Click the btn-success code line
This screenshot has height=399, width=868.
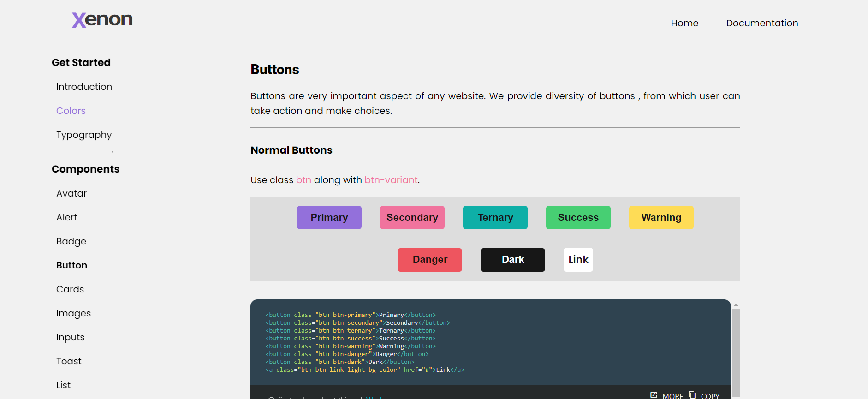point(351,339)
